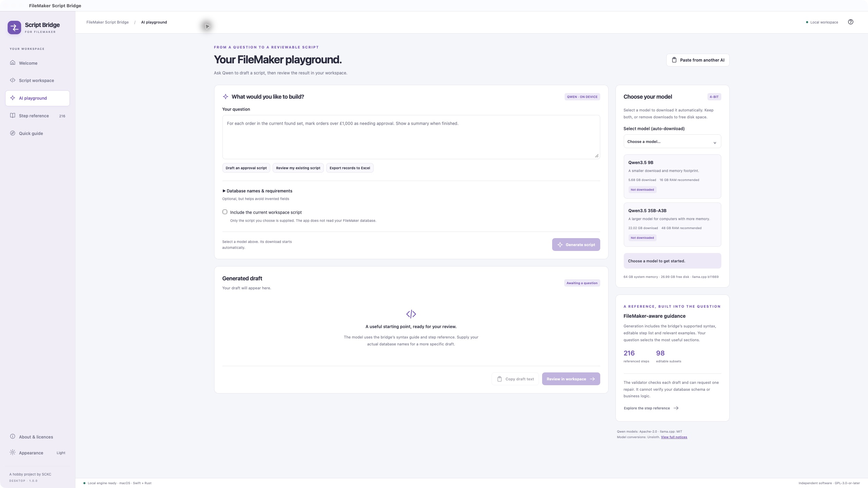Click the 4-BIT badge in Choose your model

point(714,97)
